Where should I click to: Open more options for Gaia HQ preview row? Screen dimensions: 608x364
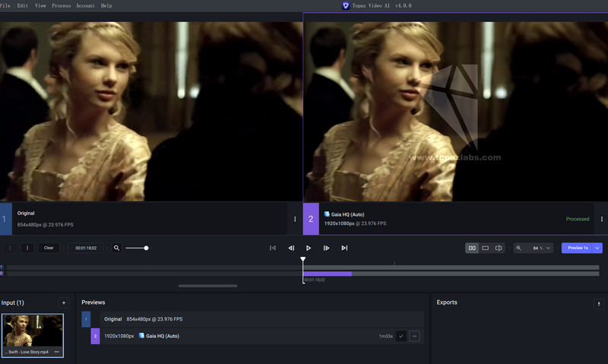[x=414, y=337]
